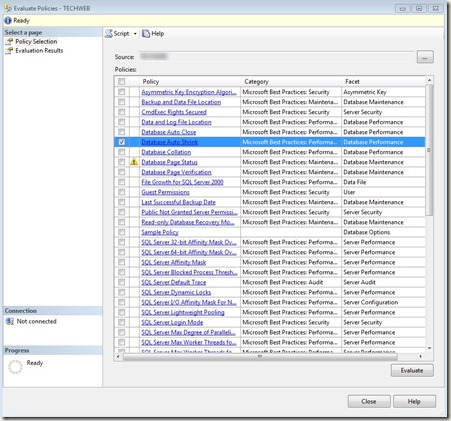Click the vertical scrollbar thumb in policies list
This screenshot has height=421, width=451.
[x=429, y=150]
